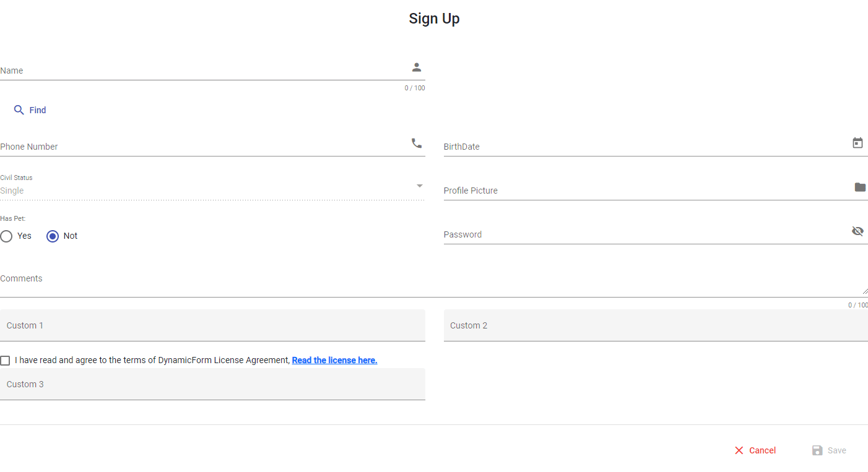Click the Custom 2 input field
The width and height of the screenshot is (868, 472).
click(x=656, y=325)
